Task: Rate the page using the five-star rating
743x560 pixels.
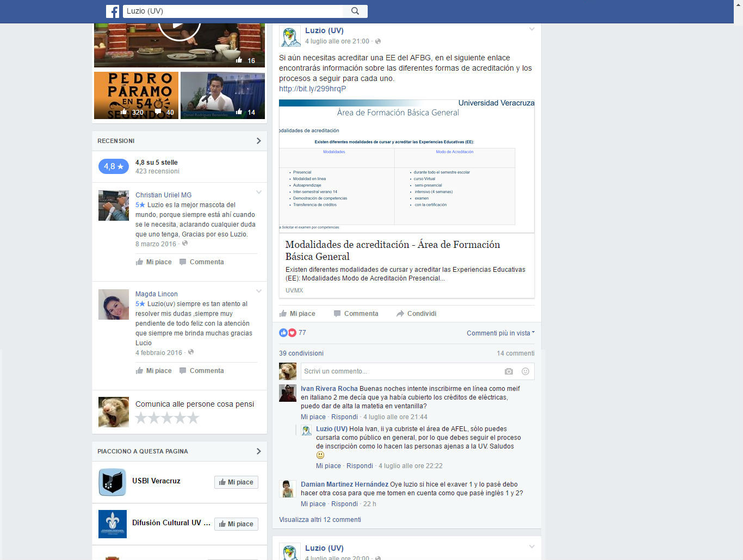Action: (x=167, y=418)
